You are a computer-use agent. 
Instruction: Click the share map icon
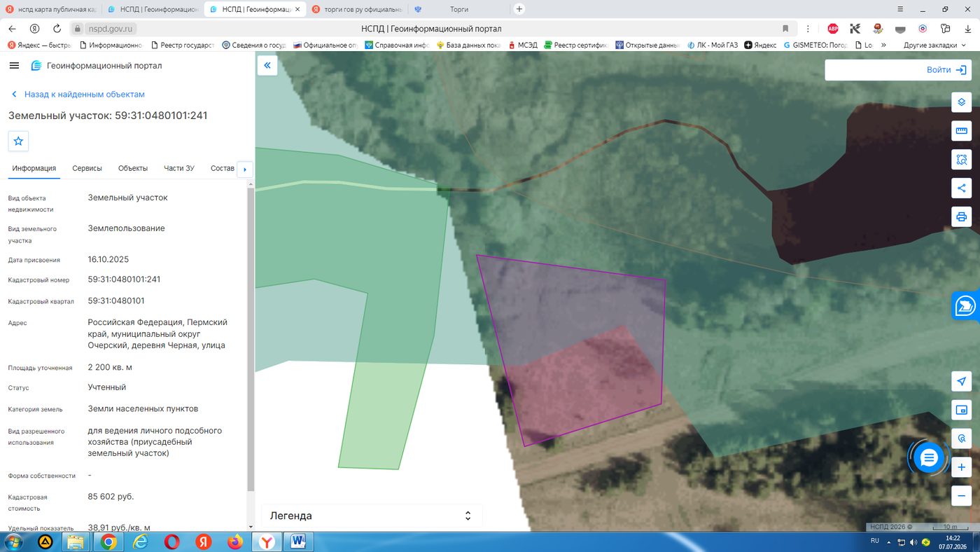(961, 188)
